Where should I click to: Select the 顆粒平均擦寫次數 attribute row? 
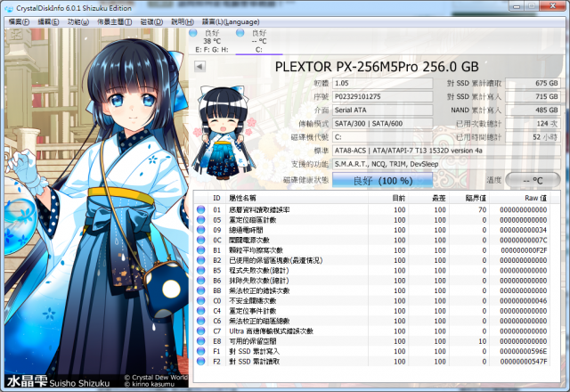(x=371, y=250)
